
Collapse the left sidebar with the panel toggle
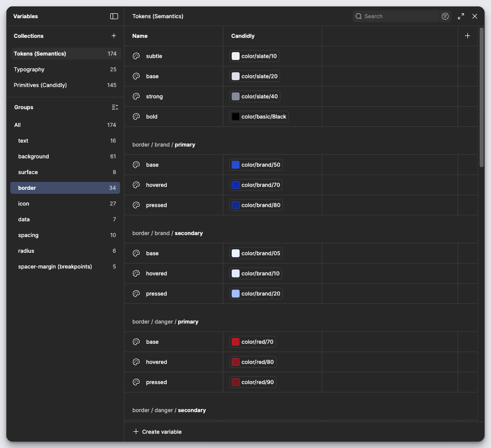(114, 16)
